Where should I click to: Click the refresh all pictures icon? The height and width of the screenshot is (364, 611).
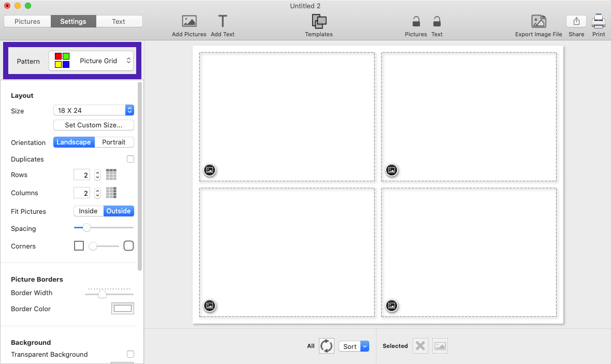[x=327, y=346]
